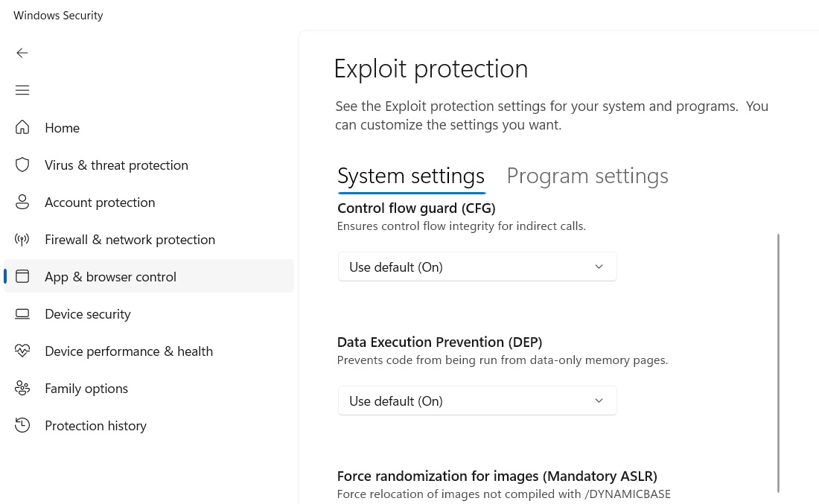Open the navigation hamburger menu

click(22, 90)
